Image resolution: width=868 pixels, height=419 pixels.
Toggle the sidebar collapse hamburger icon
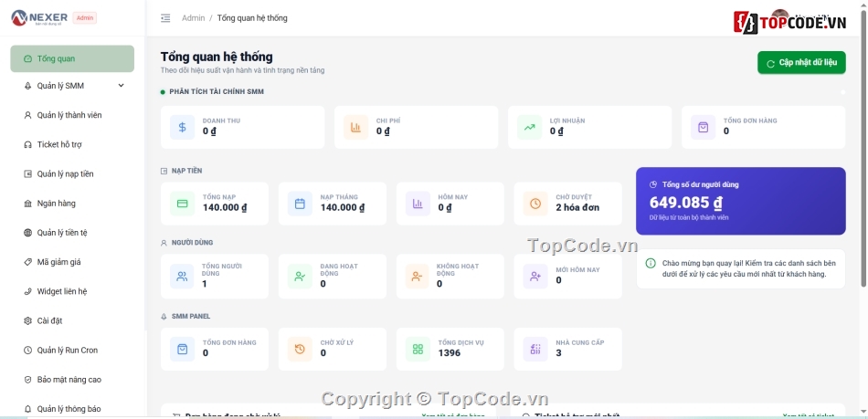165,18
